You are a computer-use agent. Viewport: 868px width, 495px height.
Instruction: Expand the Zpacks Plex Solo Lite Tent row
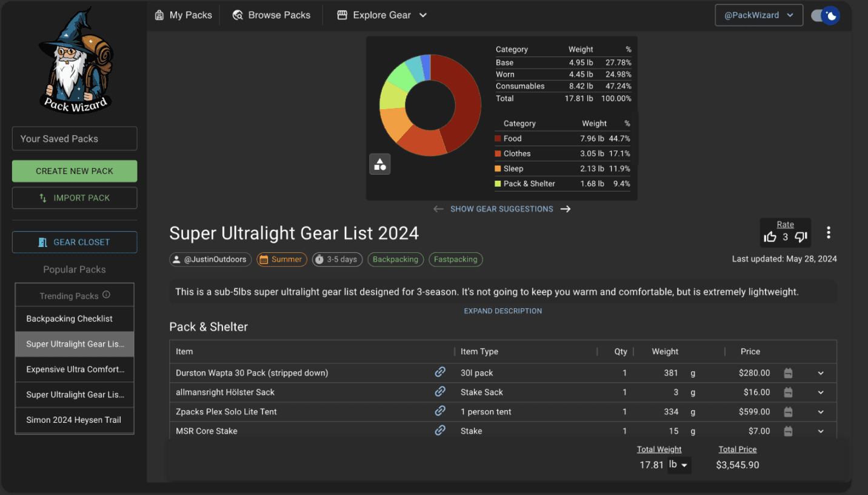point(821,412)
